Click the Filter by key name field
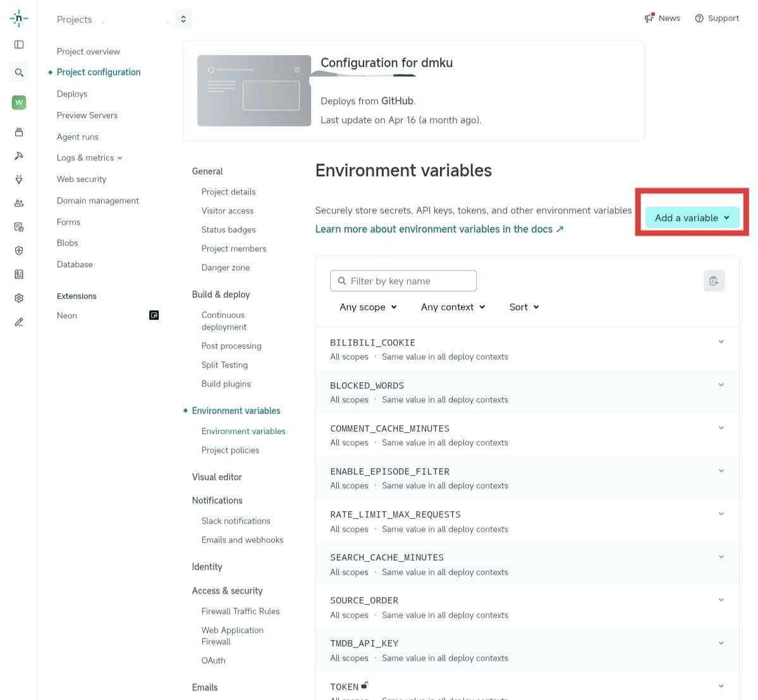The height and width of the screenshot is (700, 758). (x=403, y=281)
